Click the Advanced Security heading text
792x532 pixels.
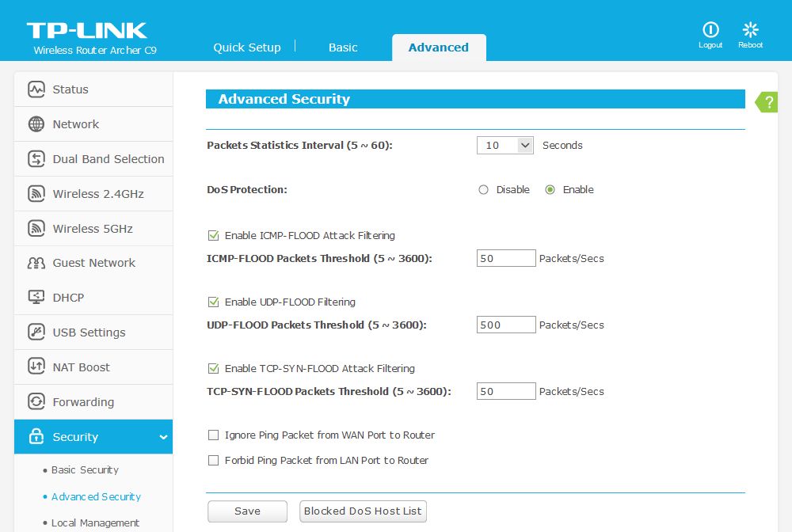[284, 99]
